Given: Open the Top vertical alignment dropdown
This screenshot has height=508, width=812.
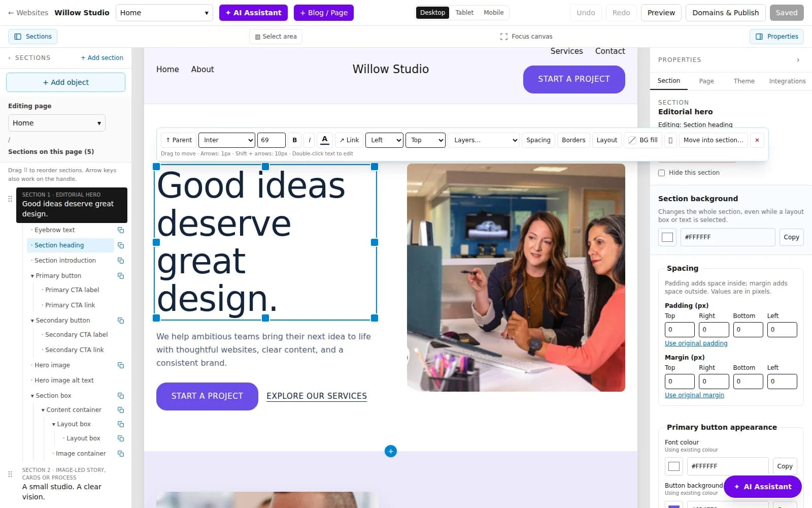Looking at the screenshot, I should pyautogui.click(x=425, y=140).
